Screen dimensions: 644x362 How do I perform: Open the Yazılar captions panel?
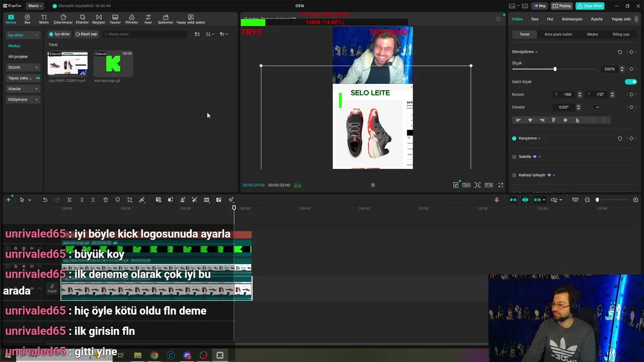[115, 19]
